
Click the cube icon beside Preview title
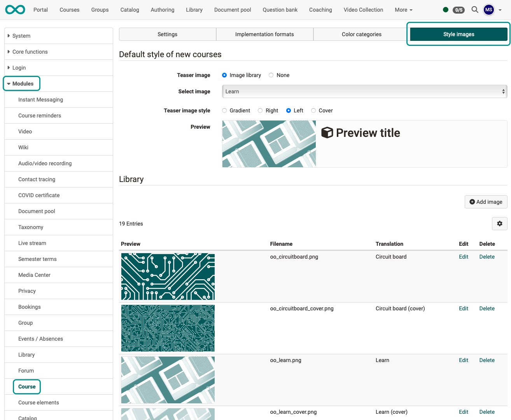pyautogui.click(x=327, y=132)
